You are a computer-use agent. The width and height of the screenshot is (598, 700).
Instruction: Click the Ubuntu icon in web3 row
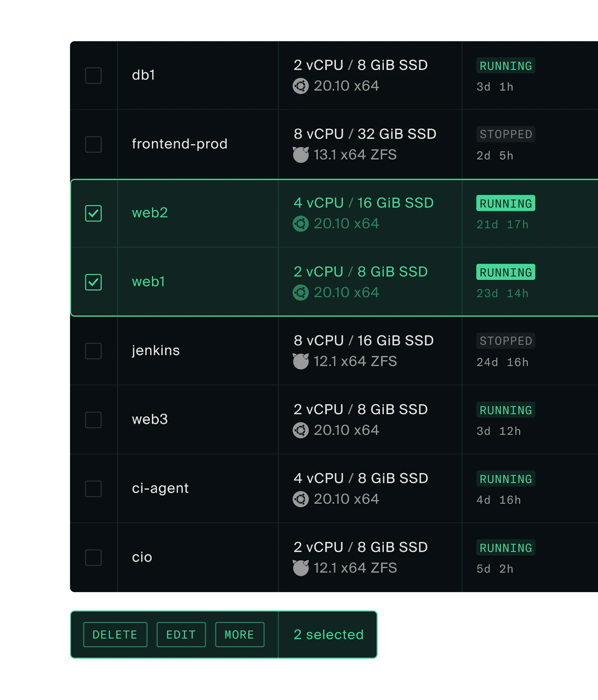click(301, 431)
